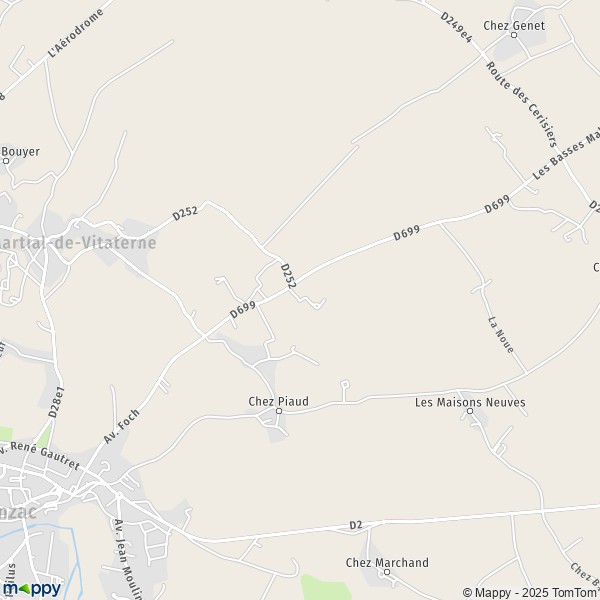Click the Chez Piaud place marker
600x600 pixels.
click(x=279, y=411)
